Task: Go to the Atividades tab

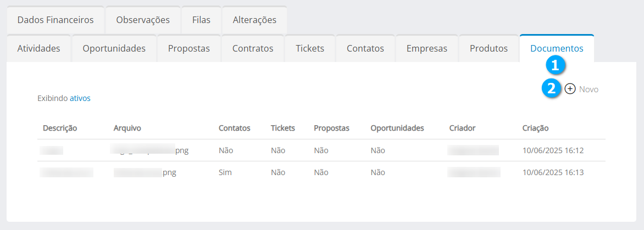Action: pyautogui.click(x=38, y=48)
